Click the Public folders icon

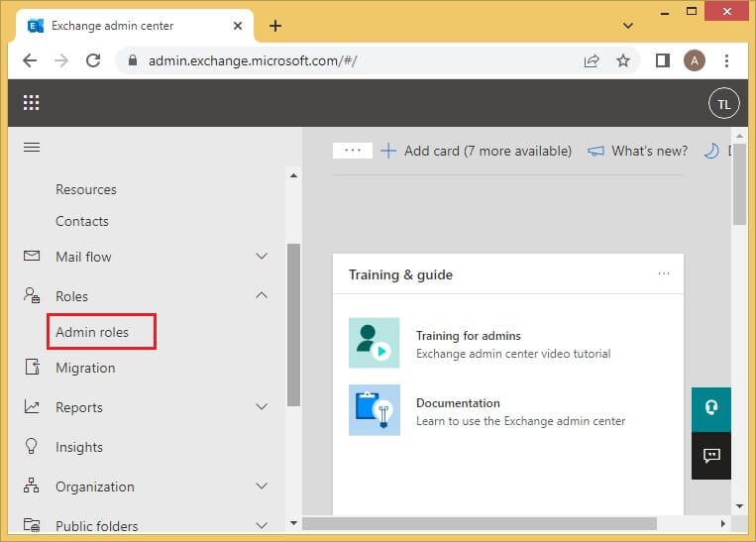pyautogui.click(x=32, y=524)
